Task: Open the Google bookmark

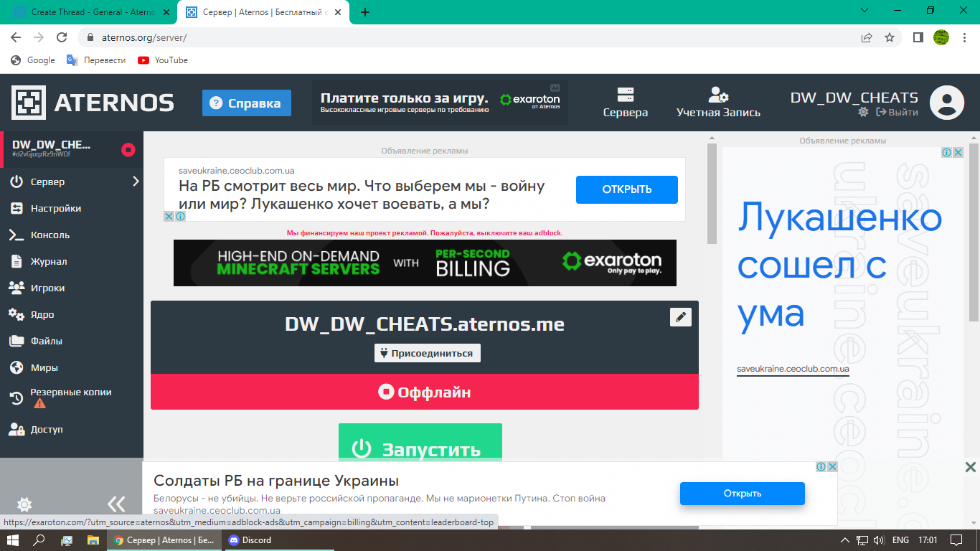Action: coord(33,60)
